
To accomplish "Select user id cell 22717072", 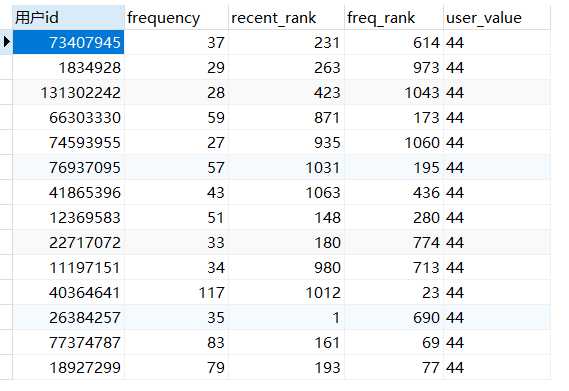I will tap(68, 243).
